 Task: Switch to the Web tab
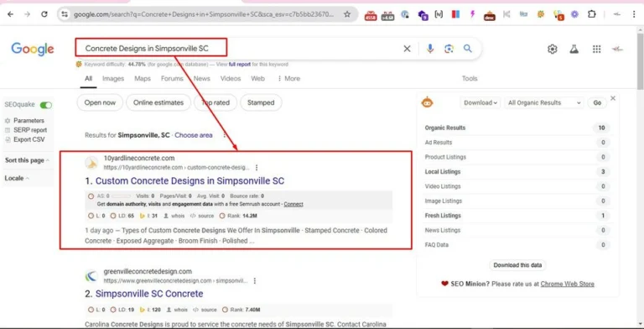coord(258,79)
